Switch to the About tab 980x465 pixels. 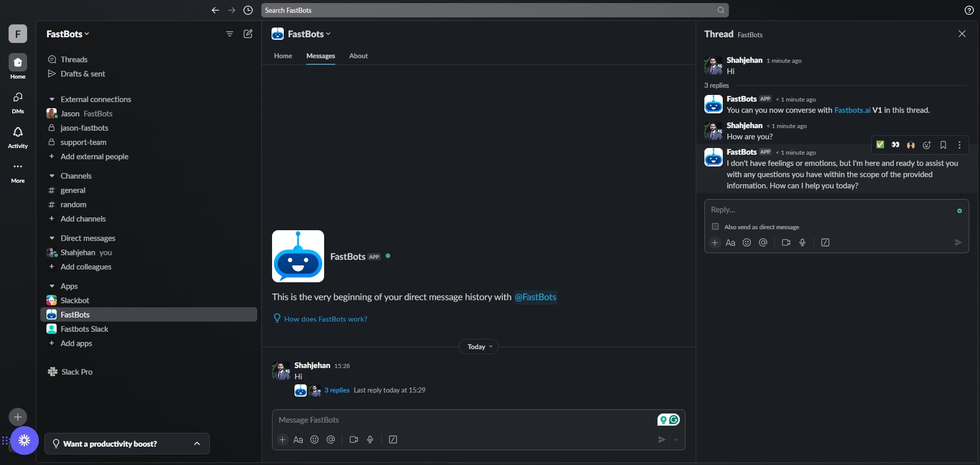pyautogui.click(x=358, y=56)
